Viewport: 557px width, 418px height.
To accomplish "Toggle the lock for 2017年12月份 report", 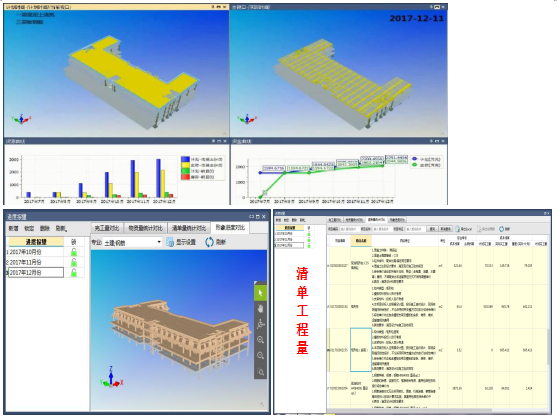I will click(74, 273).
